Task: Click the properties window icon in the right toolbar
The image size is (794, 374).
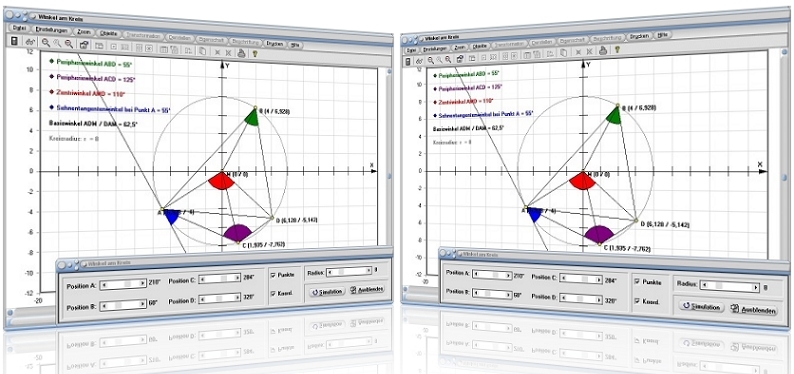Action: [460, 59]
